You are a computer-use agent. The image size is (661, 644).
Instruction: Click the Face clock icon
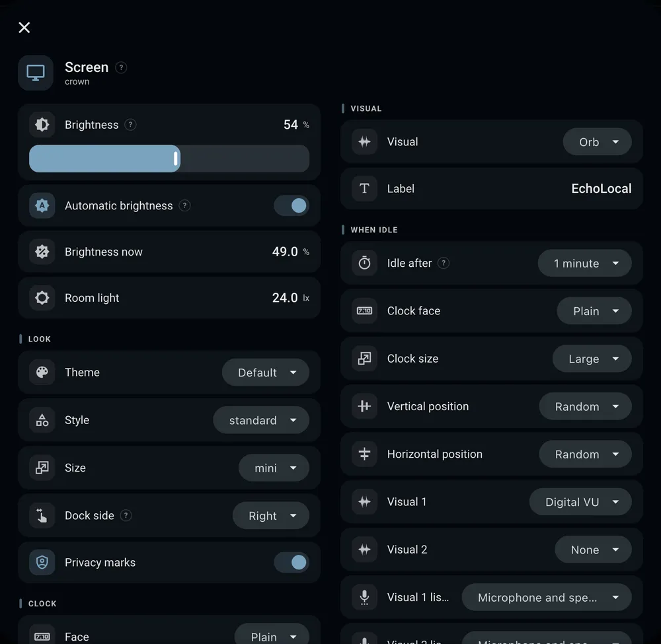coord(42,636)
